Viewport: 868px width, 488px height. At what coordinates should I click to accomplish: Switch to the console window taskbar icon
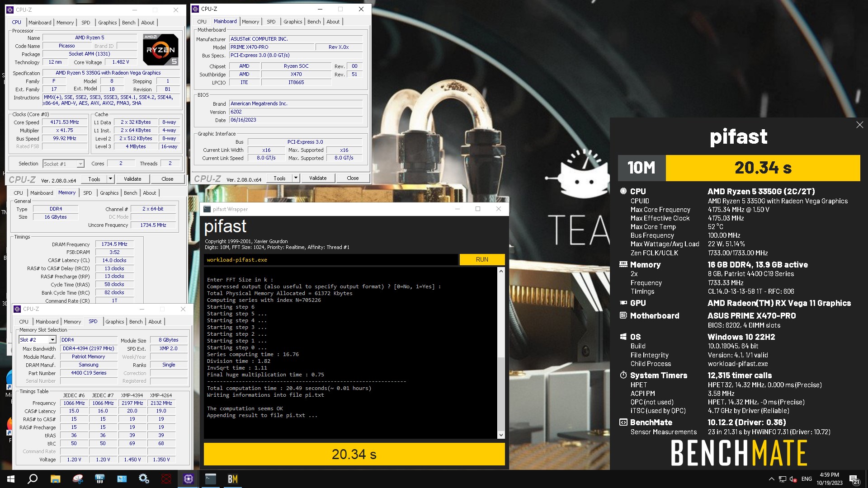tap(211, 479)
